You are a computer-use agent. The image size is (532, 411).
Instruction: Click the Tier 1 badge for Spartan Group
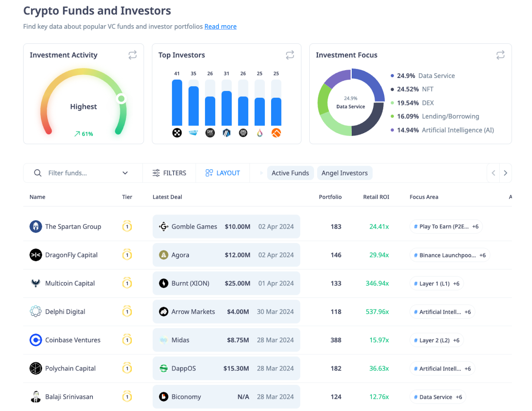click(127, 226)
